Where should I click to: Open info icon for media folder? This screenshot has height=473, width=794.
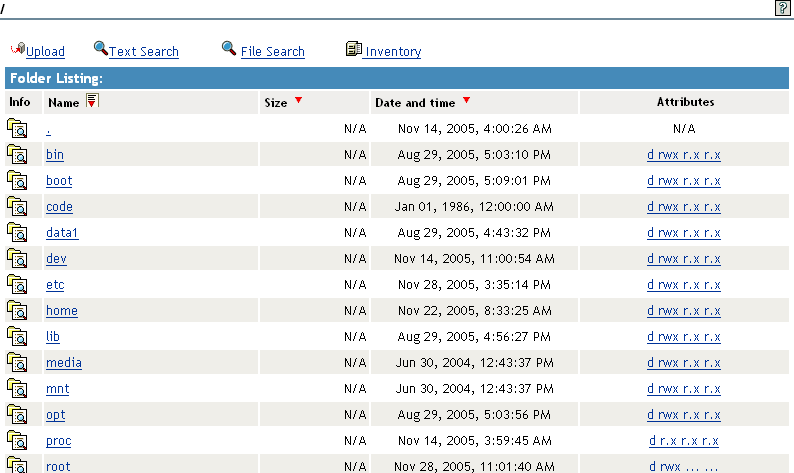coord(17,362)
